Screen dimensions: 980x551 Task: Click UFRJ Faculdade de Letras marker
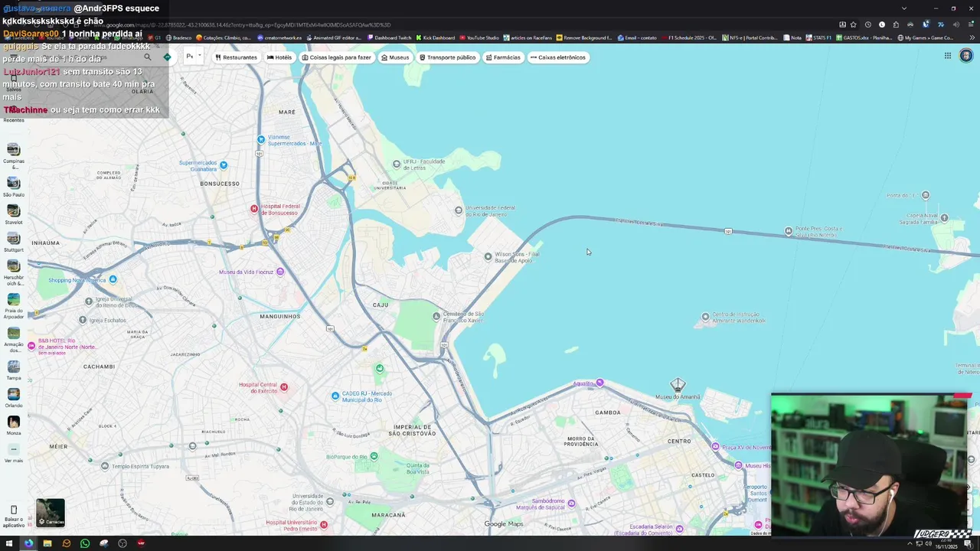tap(396, 164)
